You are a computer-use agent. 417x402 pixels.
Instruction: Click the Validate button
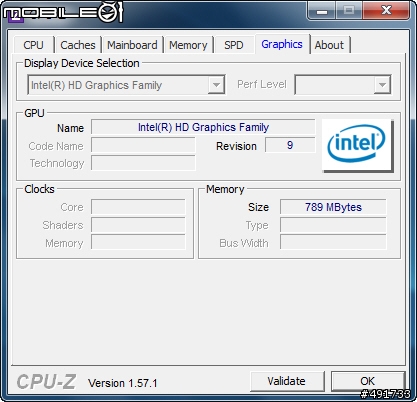pos(287,381)
